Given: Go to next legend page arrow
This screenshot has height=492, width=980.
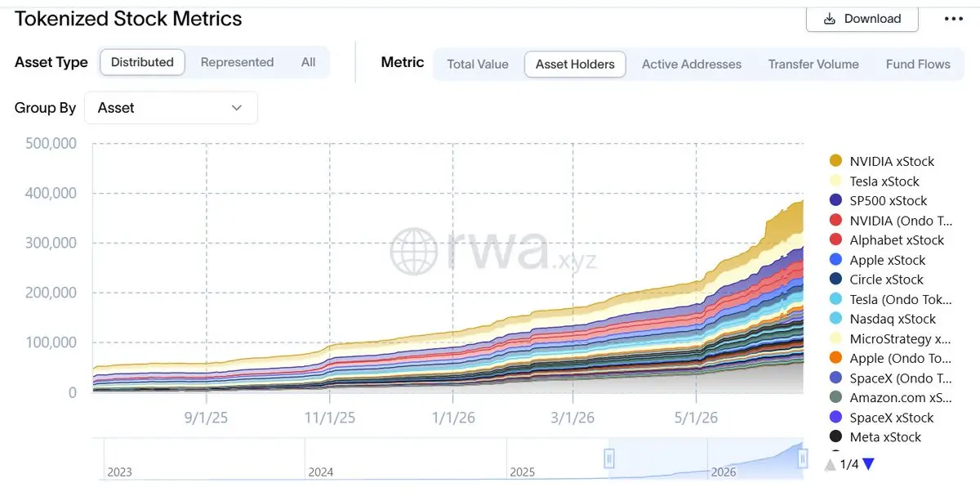Looking at the screenshot, I should [x=868, y=464].
